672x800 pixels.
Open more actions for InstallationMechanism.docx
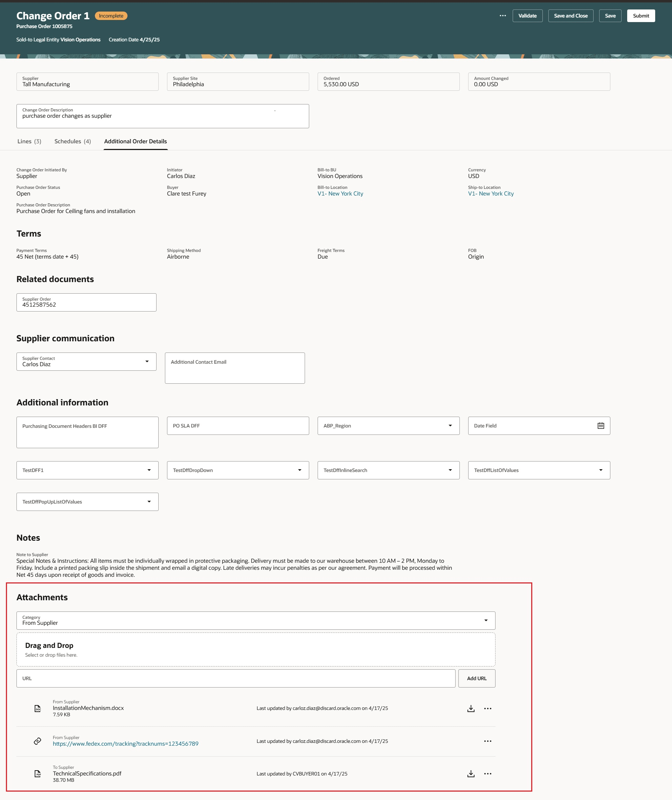[x=488, y=708]
